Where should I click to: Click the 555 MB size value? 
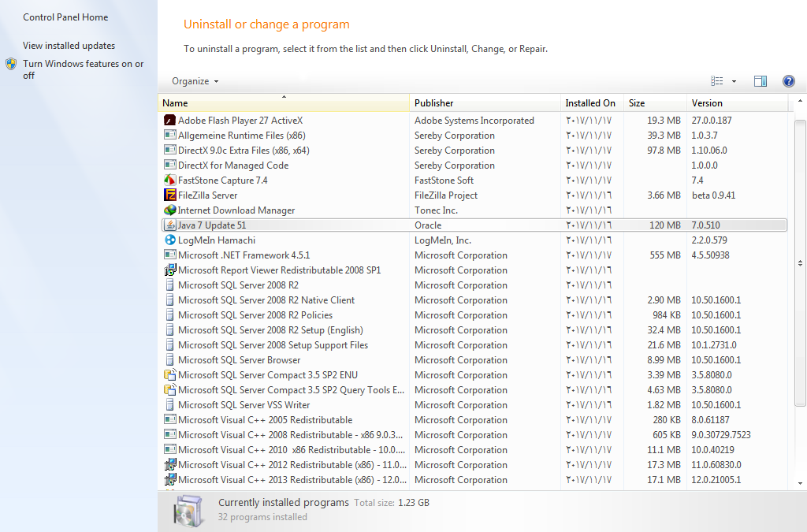tap(665, 255)
